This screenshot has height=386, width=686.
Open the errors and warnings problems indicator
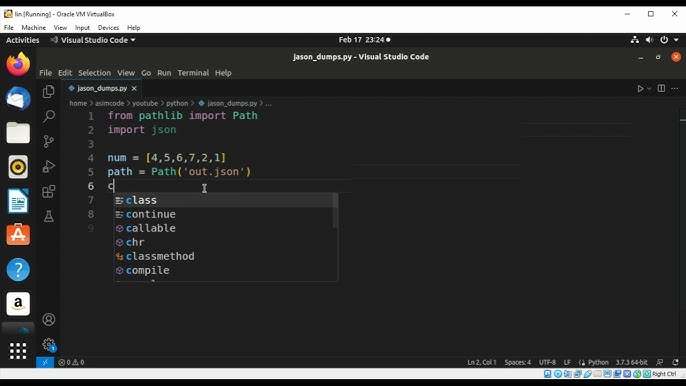click(71, 362)
